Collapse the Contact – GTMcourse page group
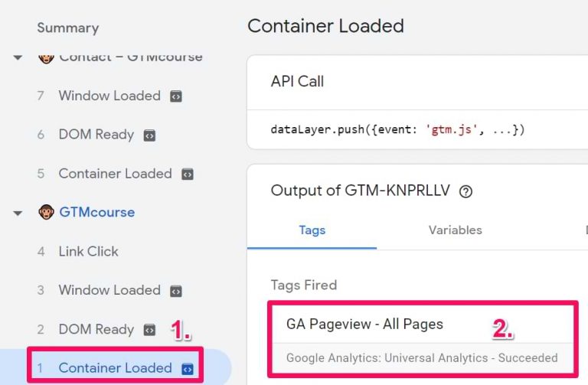Image resolution: width=588 pixels, height=385 pixels. (18, 58)
